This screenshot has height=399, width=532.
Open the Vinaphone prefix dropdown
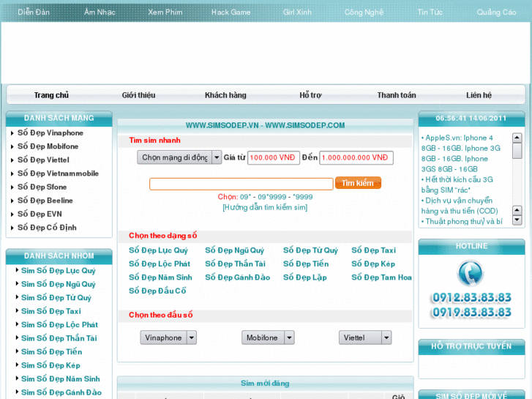pyautogui.click(x=168, y=338)
